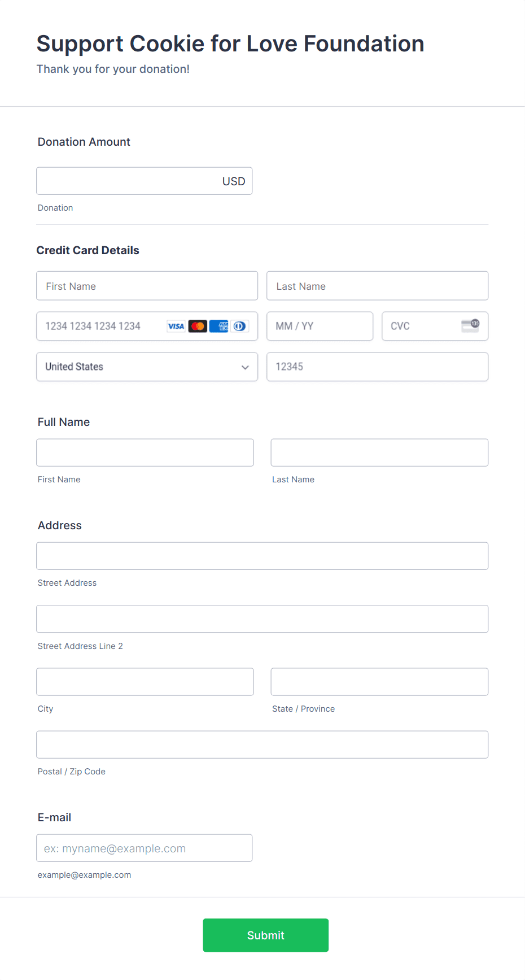Click the MM / YY expiry field

coord(320,326)
